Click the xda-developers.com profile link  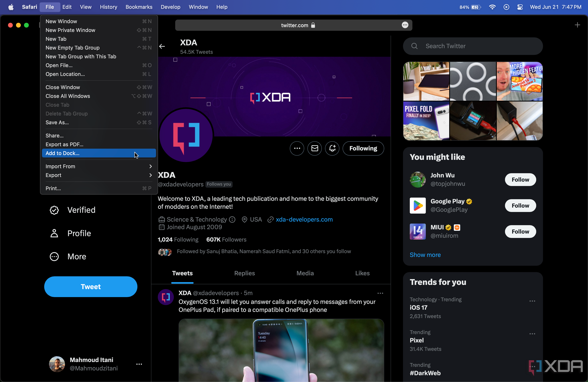[304, 219]
